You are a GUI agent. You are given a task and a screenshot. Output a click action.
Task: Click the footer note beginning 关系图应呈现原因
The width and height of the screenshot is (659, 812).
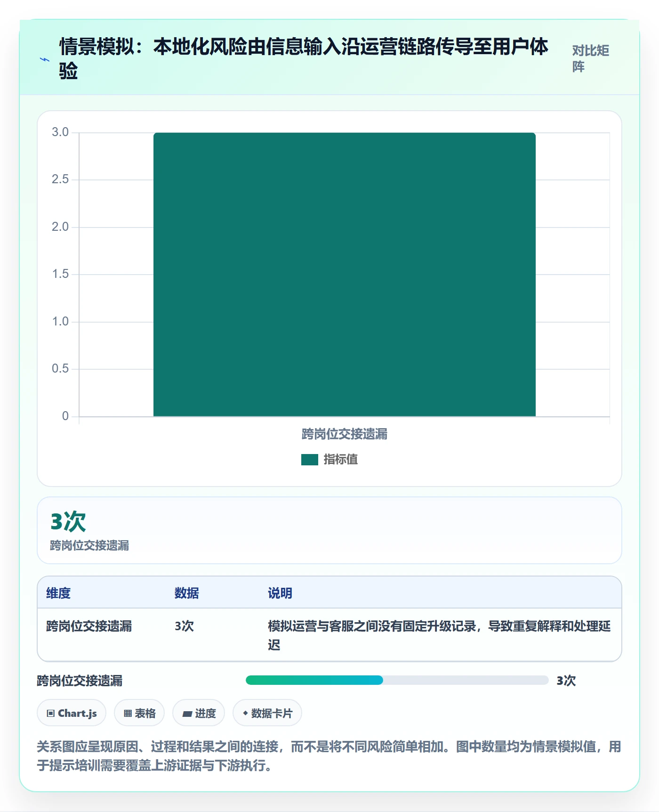[329, 756]
